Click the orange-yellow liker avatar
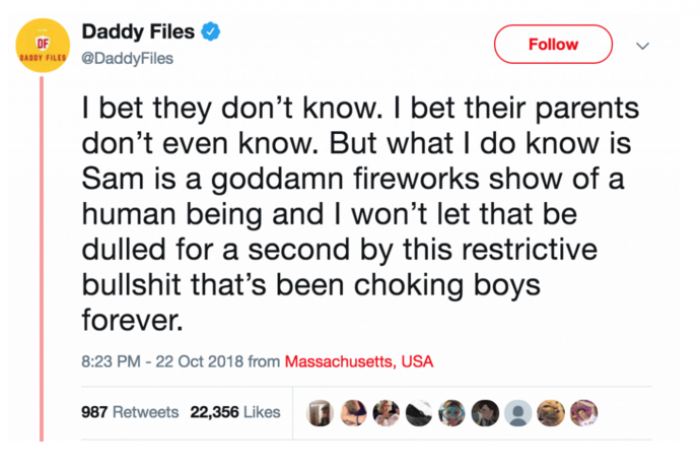 coord(551,412)
